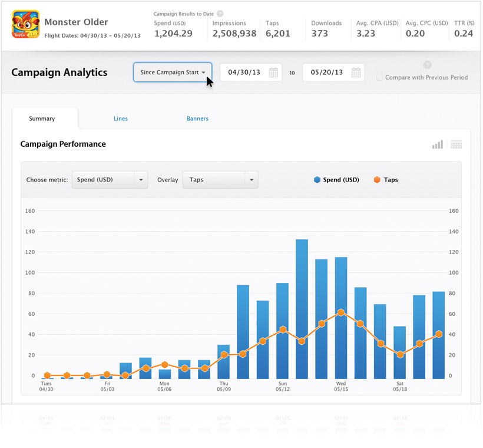Open help icon above Compare with Previous Period
This screenshot has width=483, height=448.
(x=427, y=65)
